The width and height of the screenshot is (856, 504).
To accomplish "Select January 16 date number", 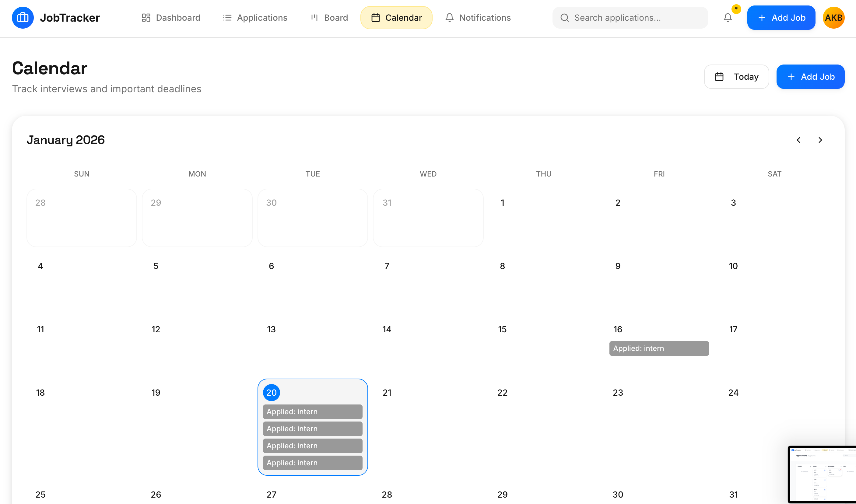I will [x=618, y=329].
